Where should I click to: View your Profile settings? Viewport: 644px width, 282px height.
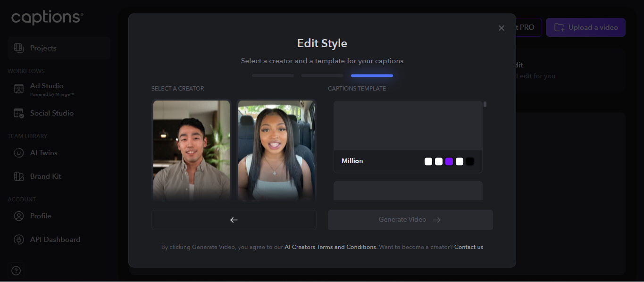[41, 216]
